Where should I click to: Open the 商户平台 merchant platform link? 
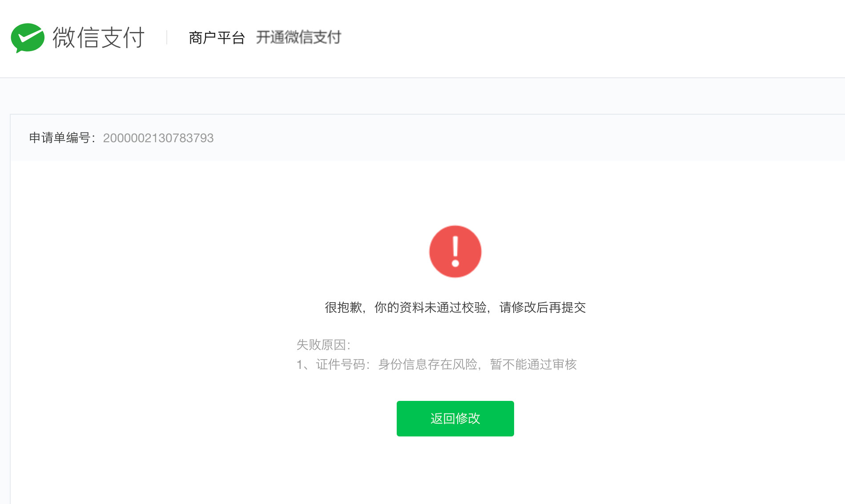(x=217, y=38)
